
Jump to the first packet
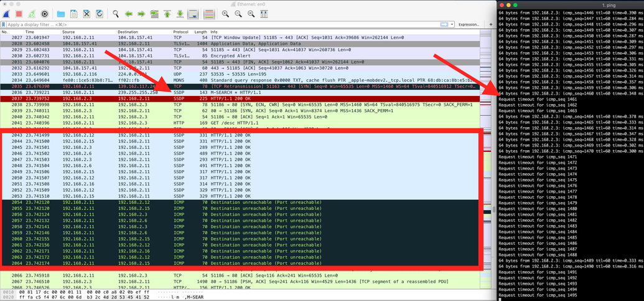point(167,14)
